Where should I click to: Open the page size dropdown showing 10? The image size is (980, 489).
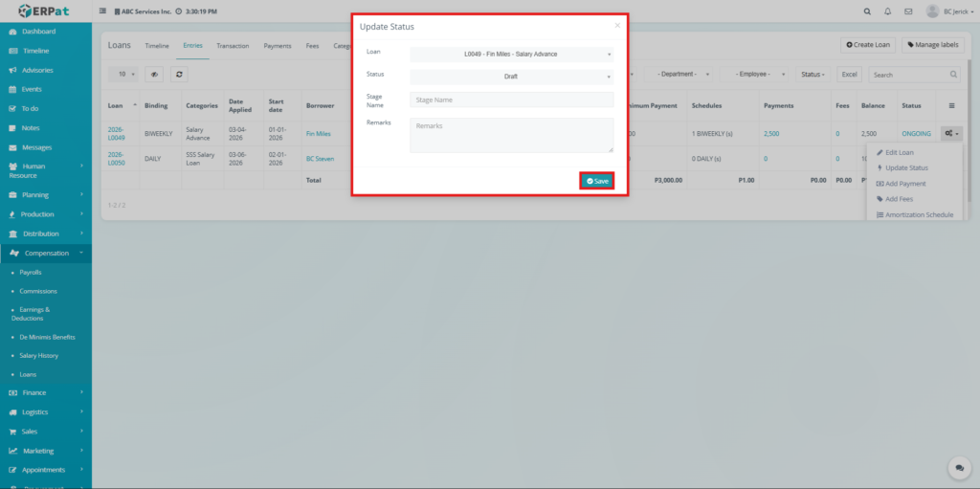123,75
